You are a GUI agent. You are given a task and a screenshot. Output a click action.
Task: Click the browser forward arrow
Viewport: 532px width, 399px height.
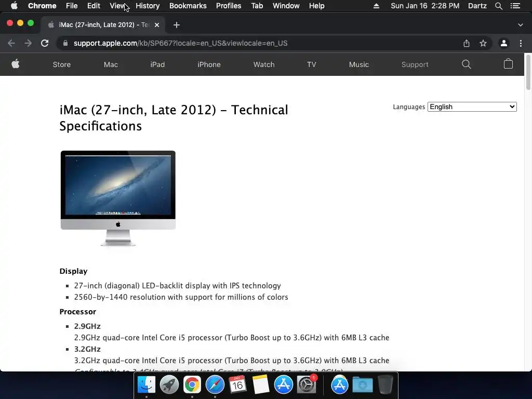(x=28, y=43)
